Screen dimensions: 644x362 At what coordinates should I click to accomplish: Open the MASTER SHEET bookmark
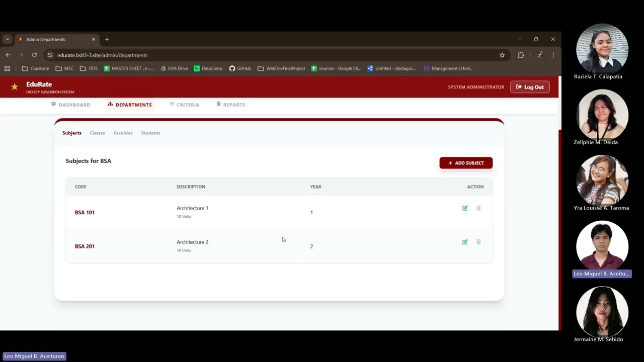click(129, 68)
